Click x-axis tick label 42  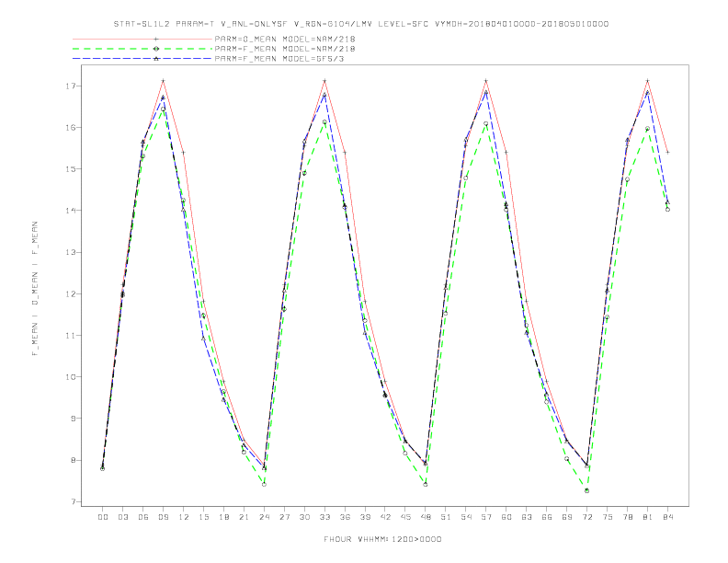[x=385, y=517]
